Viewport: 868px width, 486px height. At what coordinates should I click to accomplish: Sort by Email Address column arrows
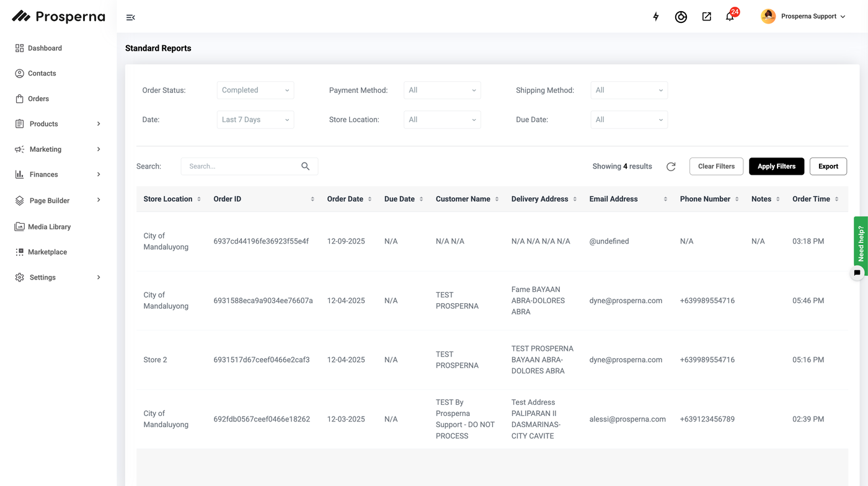tap(665, 199)
